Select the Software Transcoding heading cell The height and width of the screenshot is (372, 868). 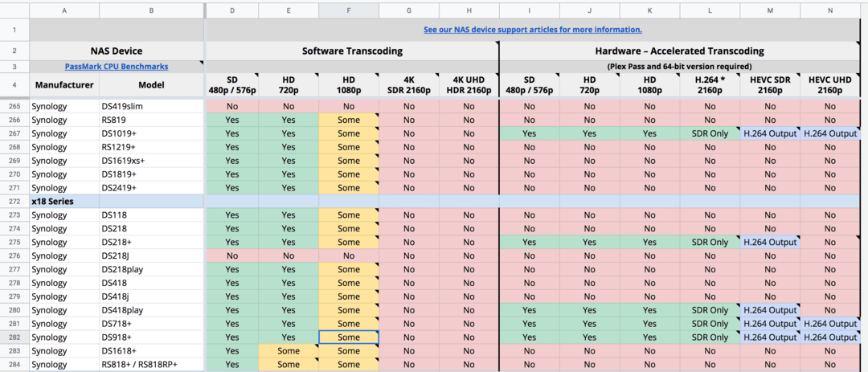pyautogui.click(x=352, y=51)
